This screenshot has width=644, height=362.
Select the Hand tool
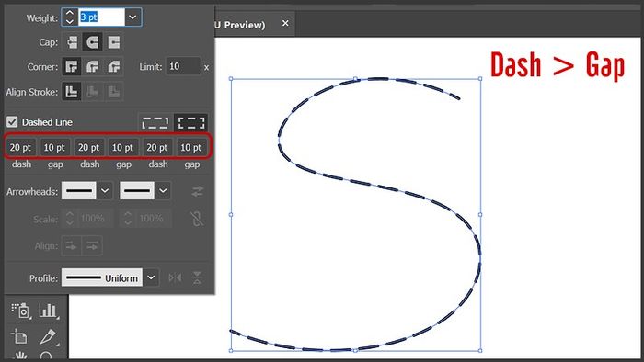pos(20,356)
